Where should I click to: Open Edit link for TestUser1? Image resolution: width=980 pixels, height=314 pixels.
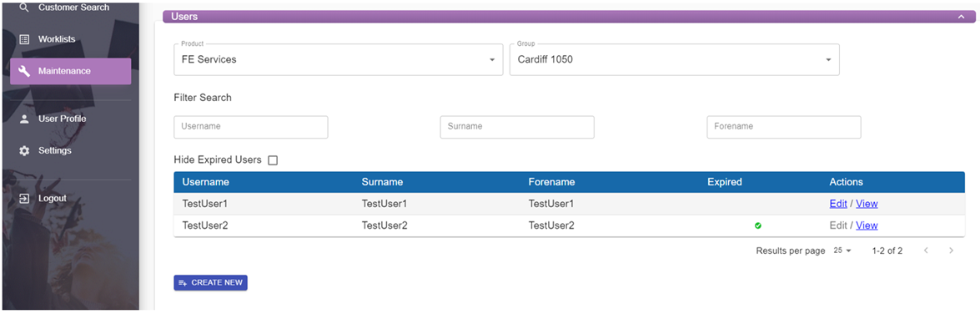point(838,204)
